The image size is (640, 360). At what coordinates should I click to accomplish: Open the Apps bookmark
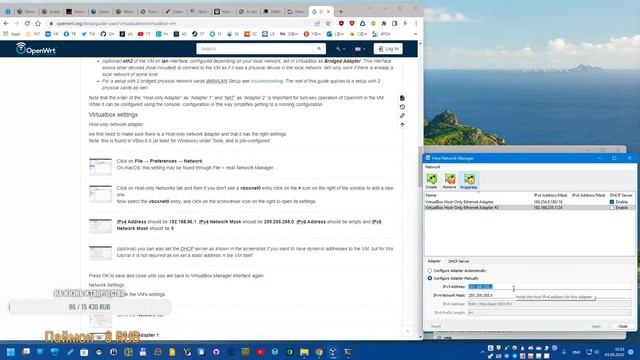[12, 34]
